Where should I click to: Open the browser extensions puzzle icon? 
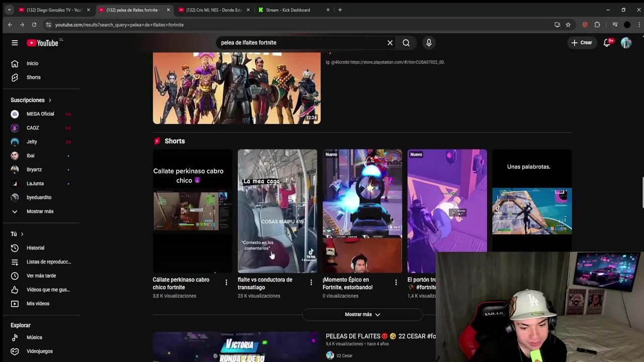597,25
